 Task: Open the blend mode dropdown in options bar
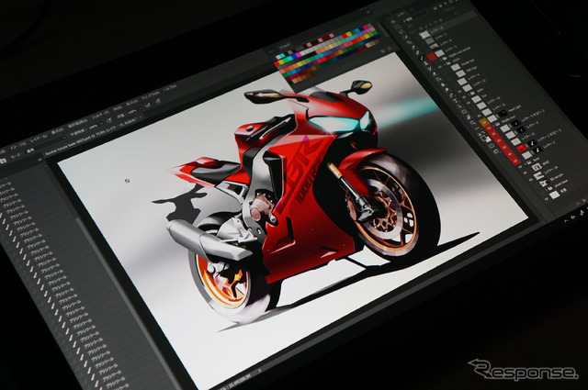[x=47, y=144]
